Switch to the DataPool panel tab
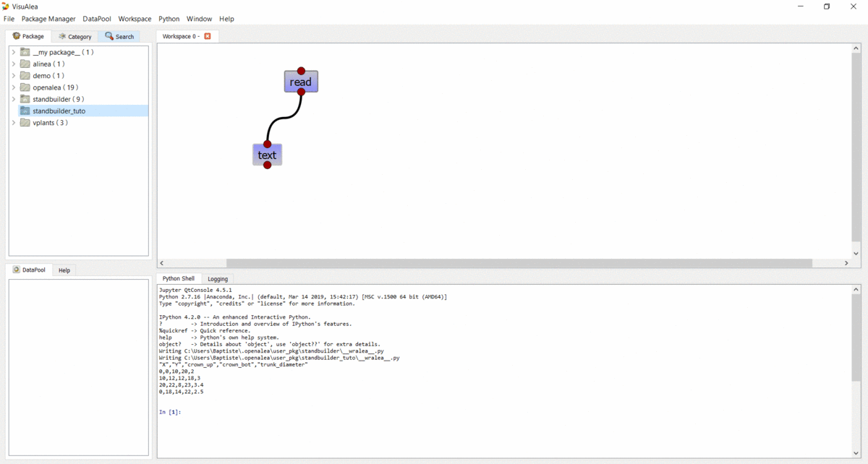This screenshot has width=868, height=464. [29, 270]
